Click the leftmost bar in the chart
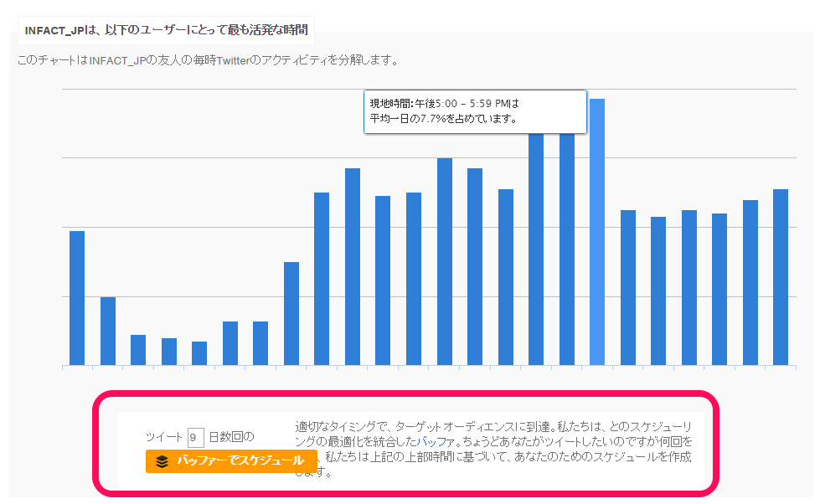The height and width of the screenshot is (504, 820). (x=77, y=297)
